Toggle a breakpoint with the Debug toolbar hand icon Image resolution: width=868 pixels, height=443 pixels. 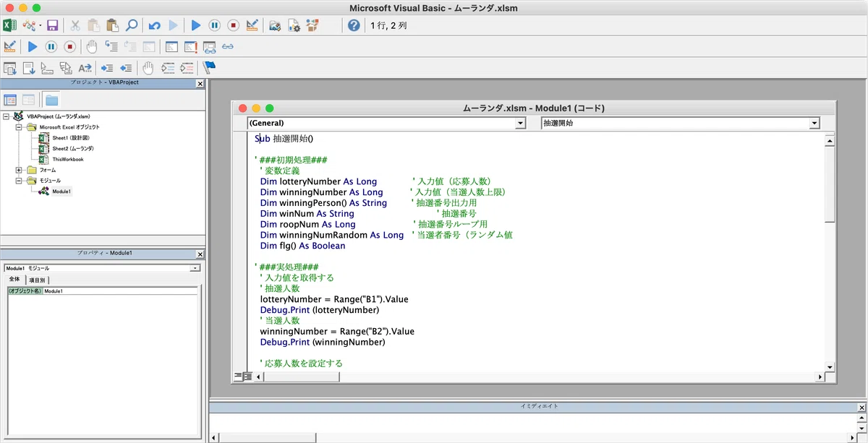92,47
